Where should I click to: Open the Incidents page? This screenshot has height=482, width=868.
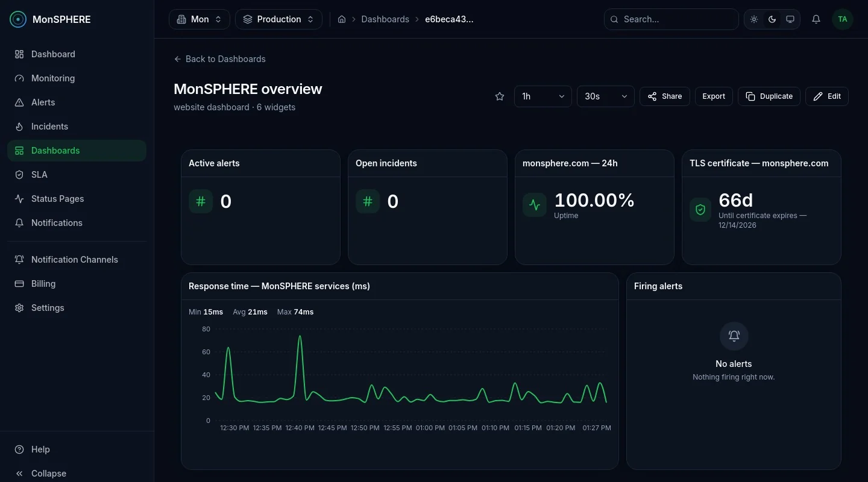click(77, 127)
